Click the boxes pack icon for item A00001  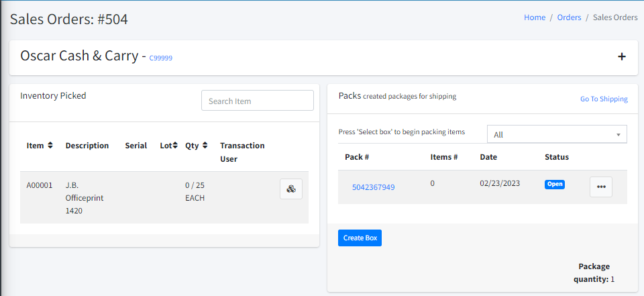291,189
